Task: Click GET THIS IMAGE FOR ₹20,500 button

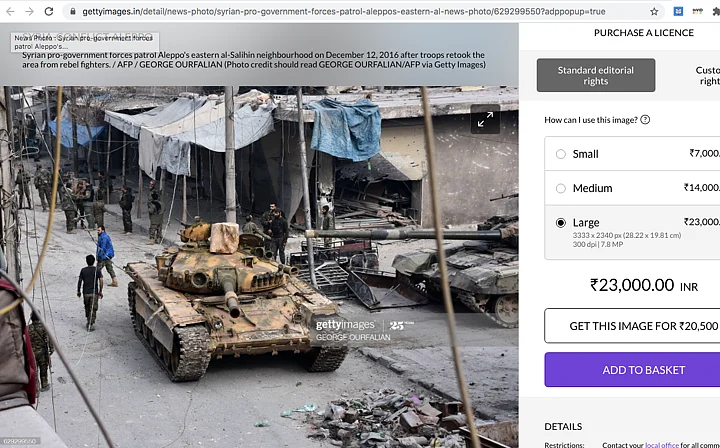Action: 633,326
